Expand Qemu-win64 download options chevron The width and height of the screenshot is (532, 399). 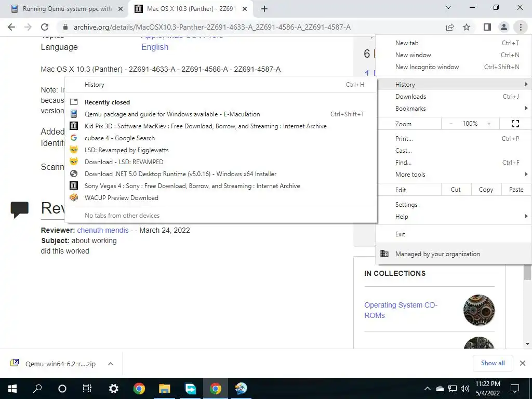(x=110, y=364)
